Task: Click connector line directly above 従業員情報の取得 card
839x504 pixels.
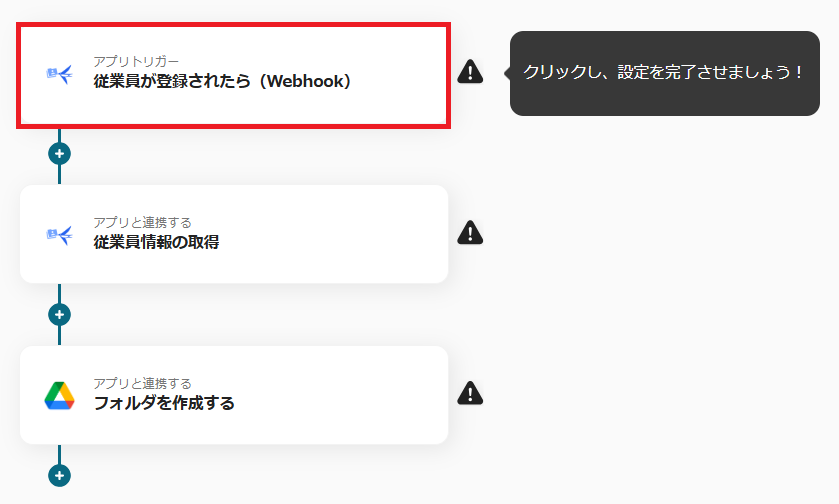Action: (x=59, y=174)
